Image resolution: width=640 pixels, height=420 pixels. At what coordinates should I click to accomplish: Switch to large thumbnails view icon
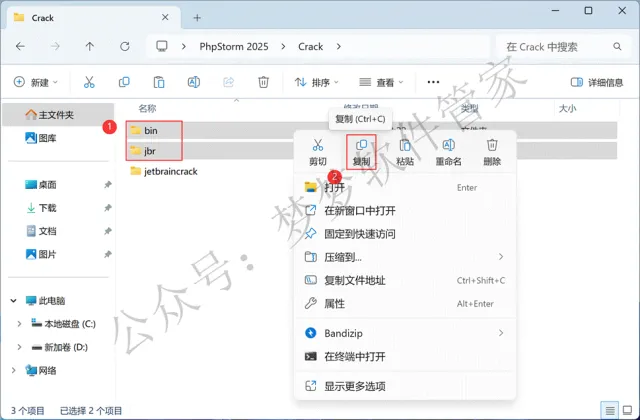(627, 410)
